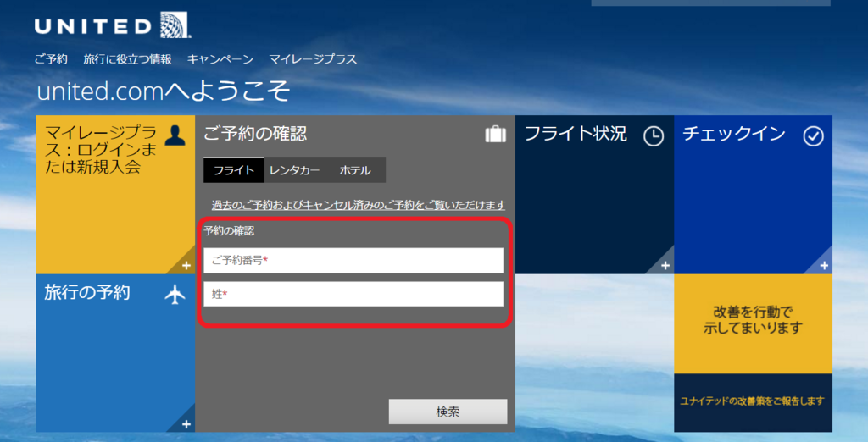The width and height of the screenshot is (868, 442).
Task: Open the キャンペーン menu
Action: 220,59
